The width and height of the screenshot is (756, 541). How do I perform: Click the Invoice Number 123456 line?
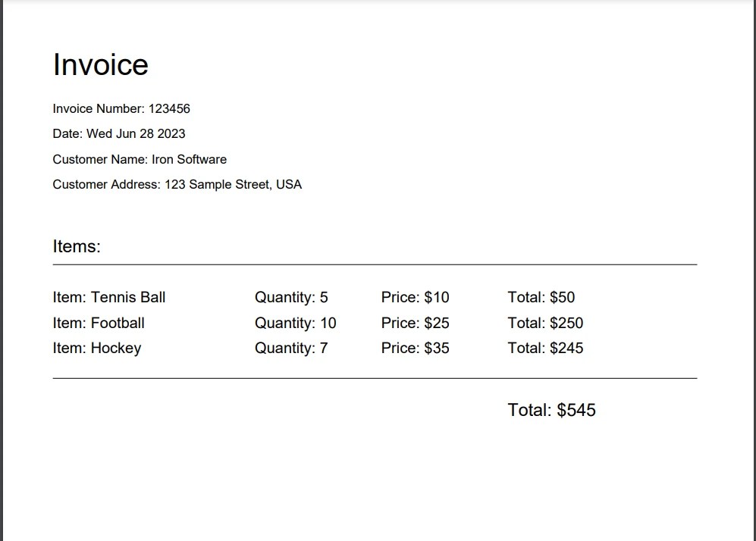(121, 108)
